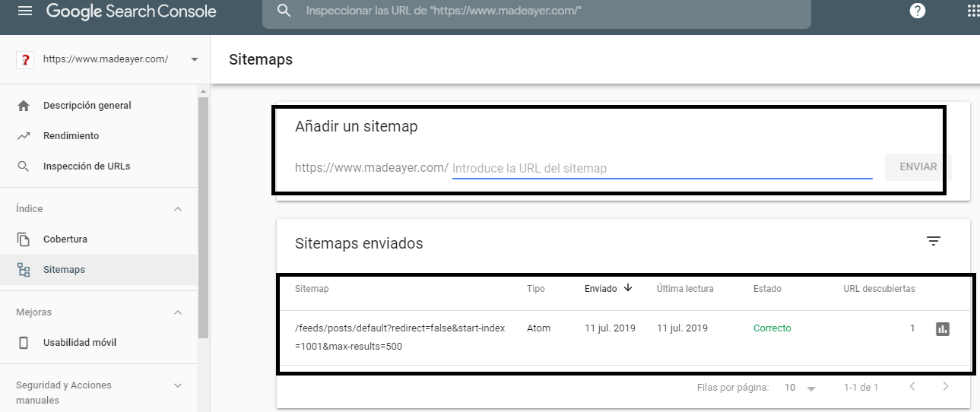This screenshot has height=412, width=980.
Task: Go to the previous results page arrow
Action: coord(912,387)
